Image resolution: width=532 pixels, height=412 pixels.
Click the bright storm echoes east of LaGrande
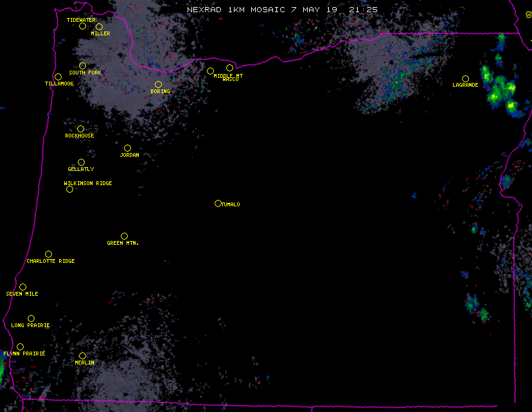501,90
